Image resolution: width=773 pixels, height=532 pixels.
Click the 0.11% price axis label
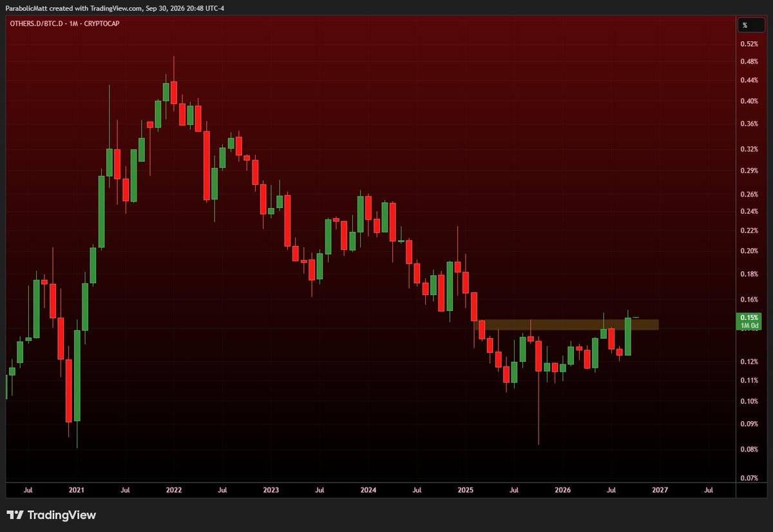tap(749, 381)
